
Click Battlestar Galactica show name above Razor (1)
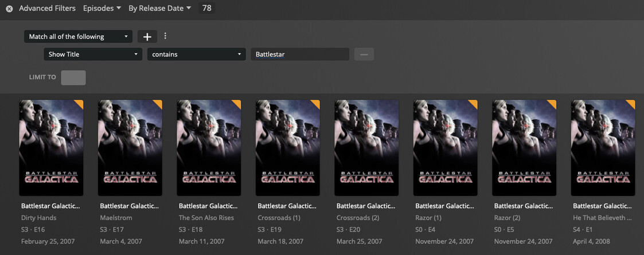[x=445, y=206]
